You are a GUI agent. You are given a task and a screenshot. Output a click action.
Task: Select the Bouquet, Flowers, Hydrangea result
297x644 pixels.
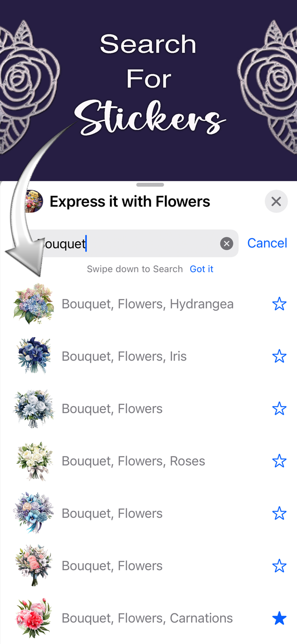147,304
